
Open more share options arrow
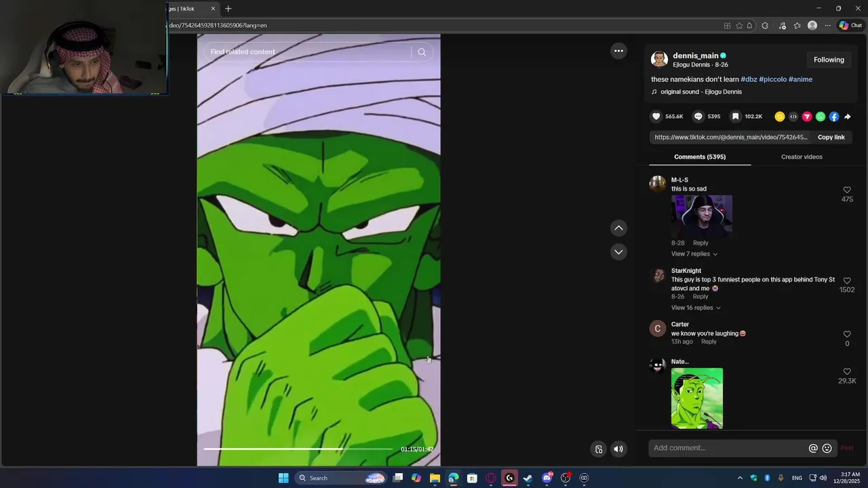pyautogui.click(x=848, y=117)
